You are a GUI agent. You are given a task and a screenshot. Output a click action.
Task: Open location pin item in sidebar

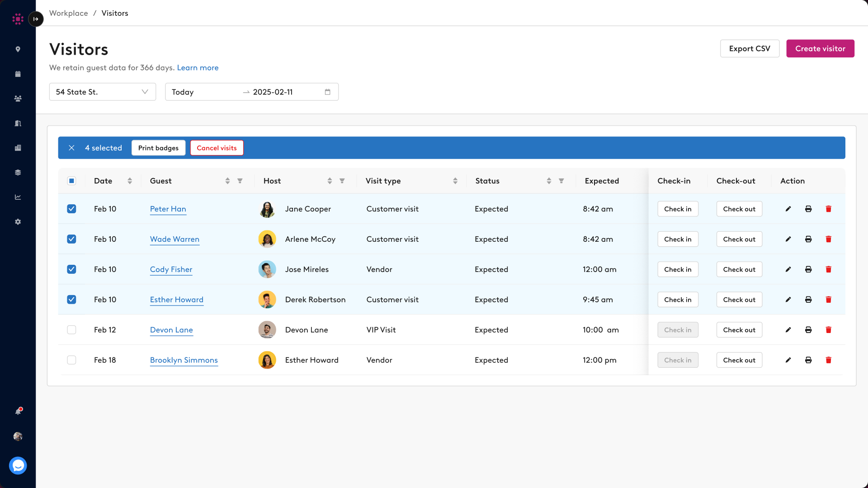pyautogui.click(x=18, y=49)
